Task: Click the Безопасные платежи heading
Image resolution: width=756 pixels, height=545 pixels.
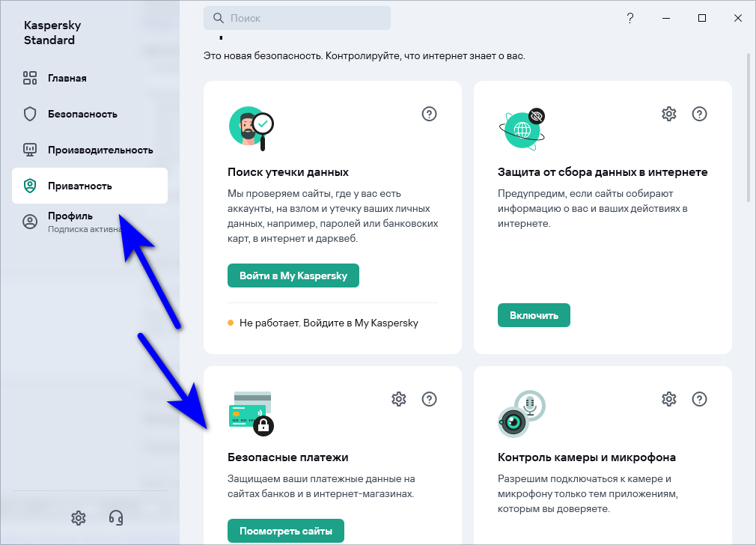Action: (x=288, y=457)
